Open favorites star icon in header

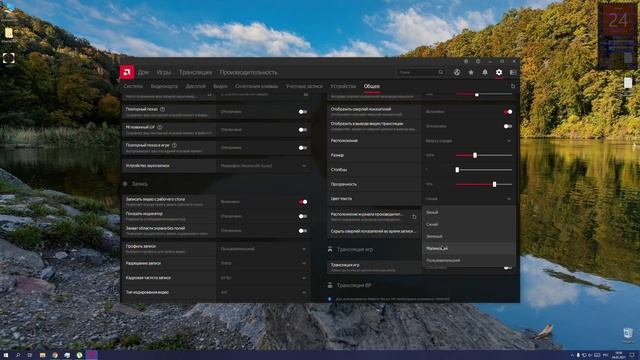(471, 72)
